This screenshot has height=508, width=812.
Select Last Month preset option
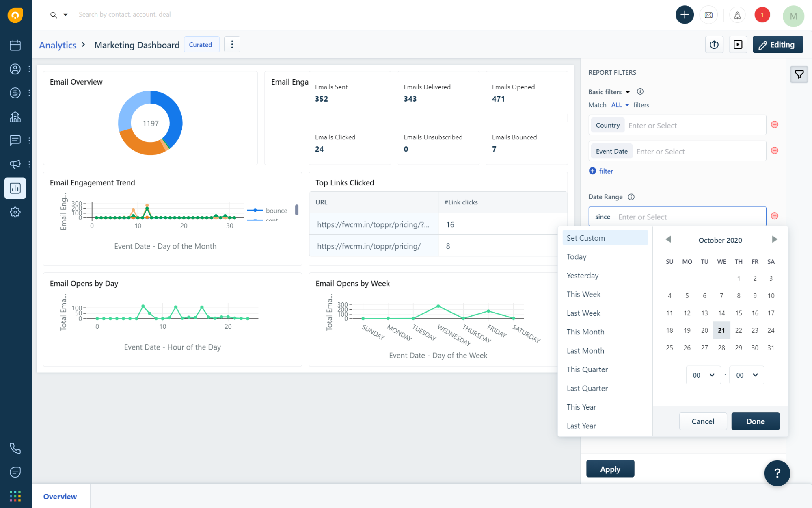click(x=585, y=351)
